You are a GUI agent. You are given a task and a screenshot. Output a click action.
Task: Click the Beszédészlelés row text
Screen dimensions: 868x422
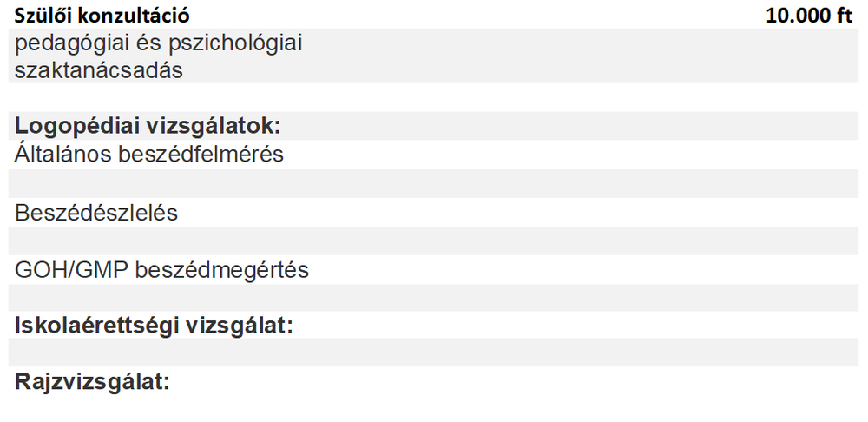[x=96, y=212]
